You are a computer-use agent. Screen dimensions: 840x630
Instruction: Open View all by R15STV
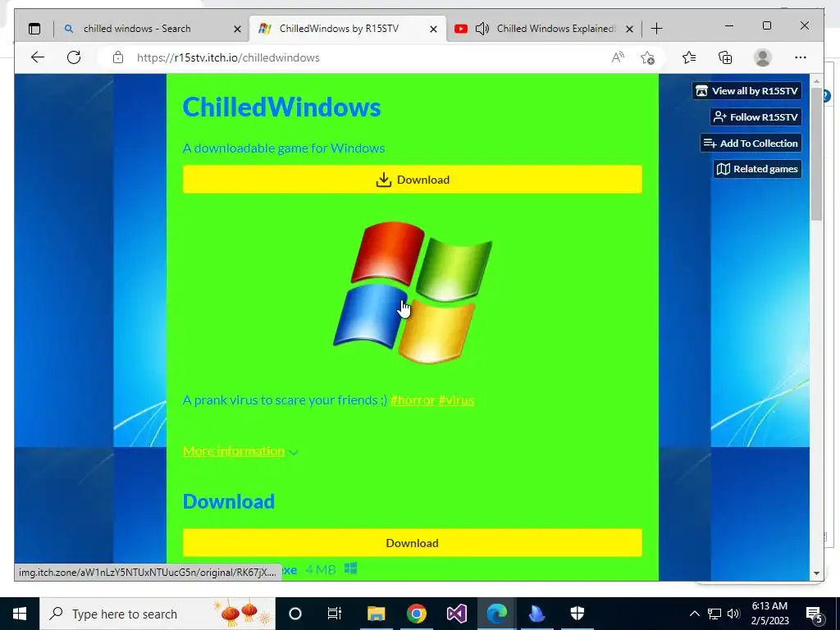point(746,91)
